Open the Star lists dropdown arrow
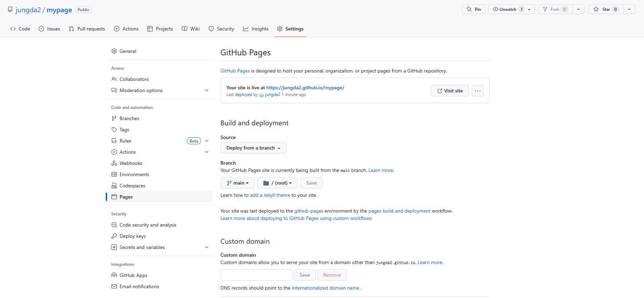Screen dimensions: 644x298 (x=629, y=9)
